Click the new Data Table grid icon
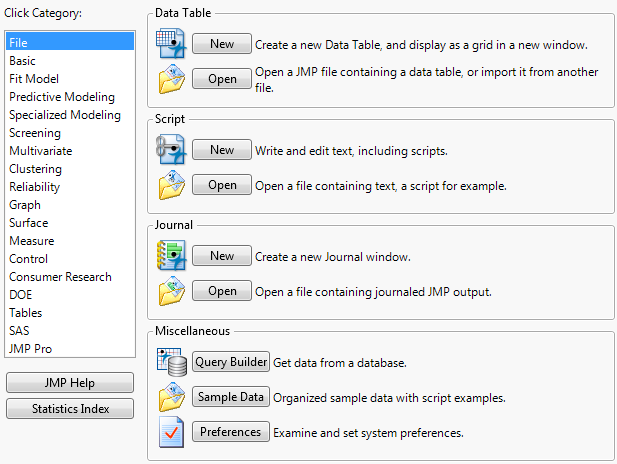The image size is (617, 464). pyautogui.click(x=171, y=44)
